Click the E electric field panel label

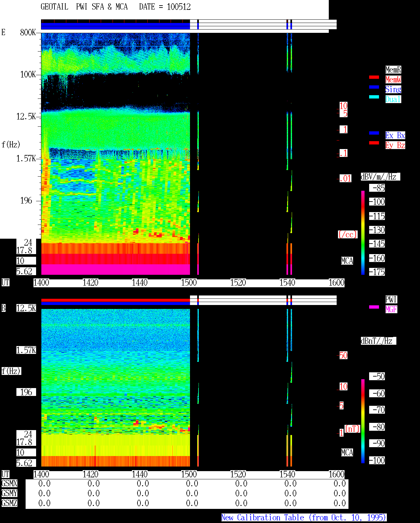pyautogui.click(x=3, y=32)
